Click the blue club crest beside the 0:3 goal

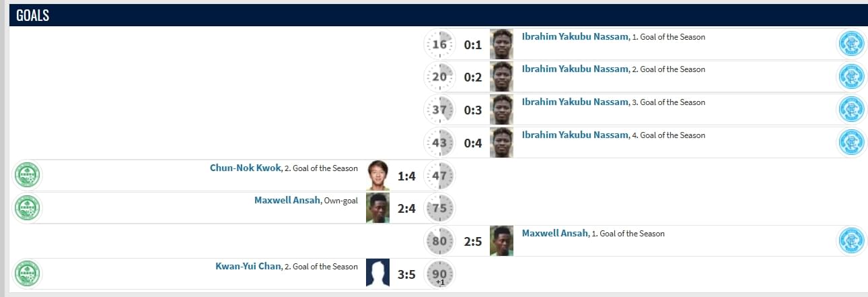(851, 109)
